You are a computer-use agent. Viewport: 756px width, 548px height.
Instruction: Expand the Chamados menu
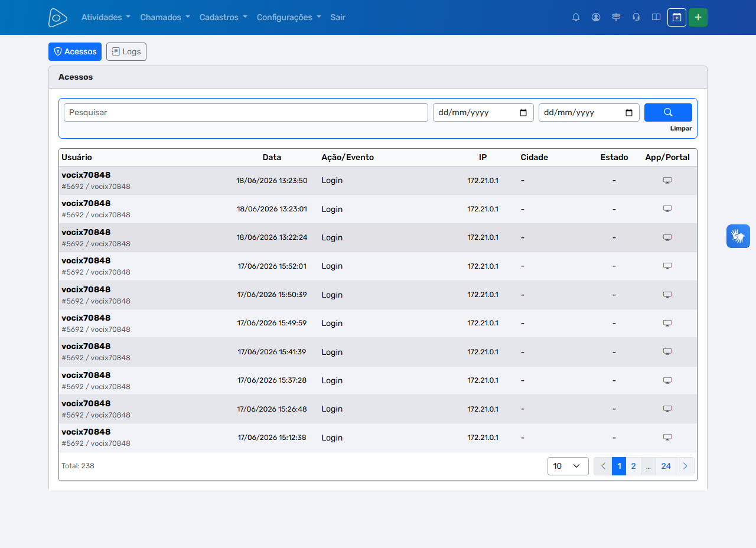tap(165, 18)
